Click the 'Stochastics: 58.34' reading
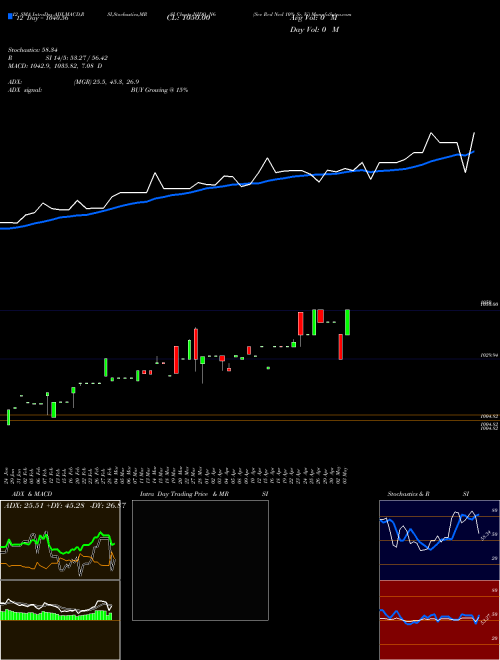Viewport: 500px width, 660px height. pos(33,51)
